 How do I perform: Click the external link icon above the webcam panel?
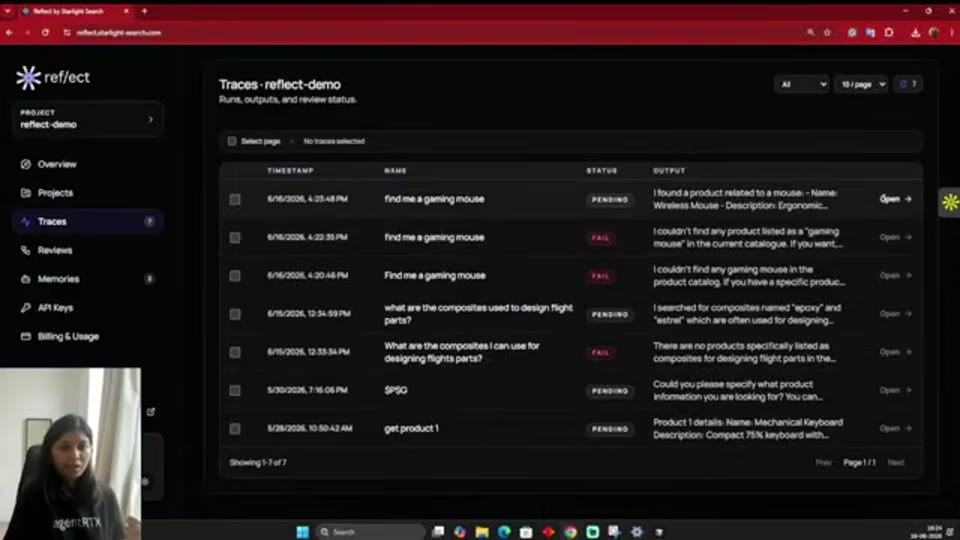(x=151, y=412)
